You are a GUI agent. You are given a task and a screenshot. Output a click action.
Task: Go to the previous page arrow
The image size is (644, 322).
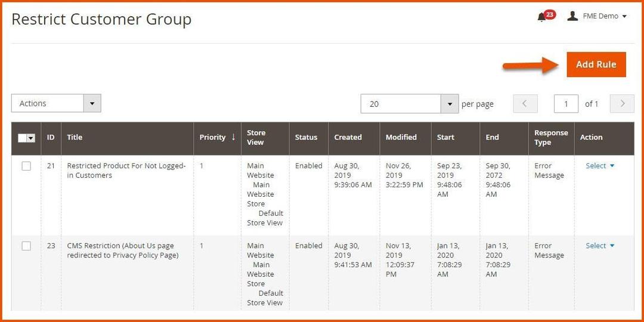coord(525,104)
